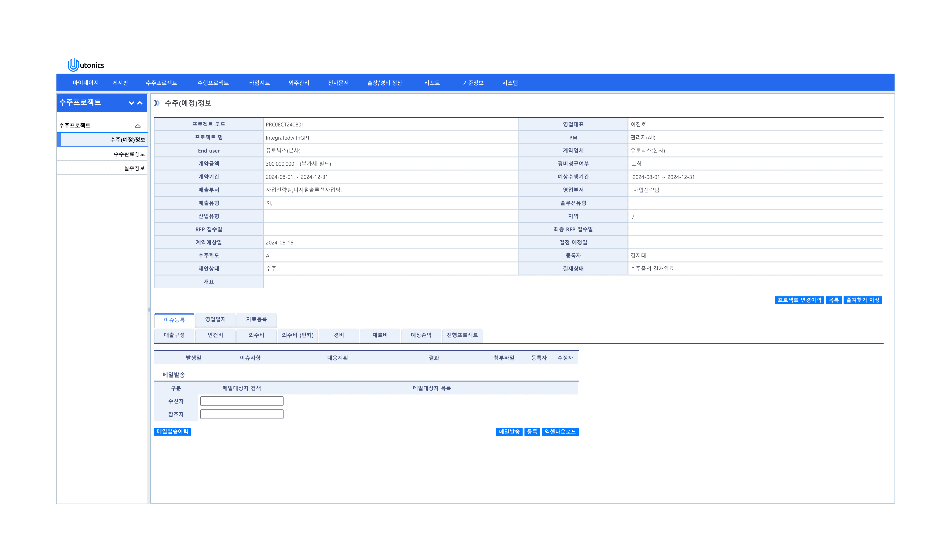Click the double-arrow icon beside 수주(예정)정보 title

coord(157,103)
